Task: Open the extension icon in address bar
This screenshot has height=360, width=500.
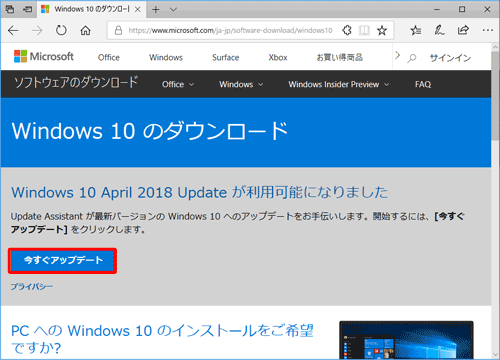Action: pyautogui.click(x=347, y=31)
